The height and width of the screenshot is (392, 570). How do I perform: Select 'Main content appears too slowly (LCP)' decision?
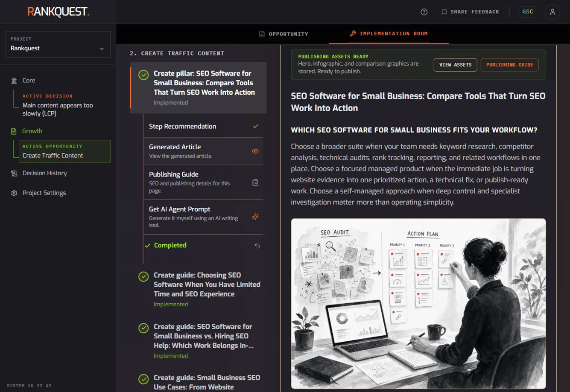58,109
